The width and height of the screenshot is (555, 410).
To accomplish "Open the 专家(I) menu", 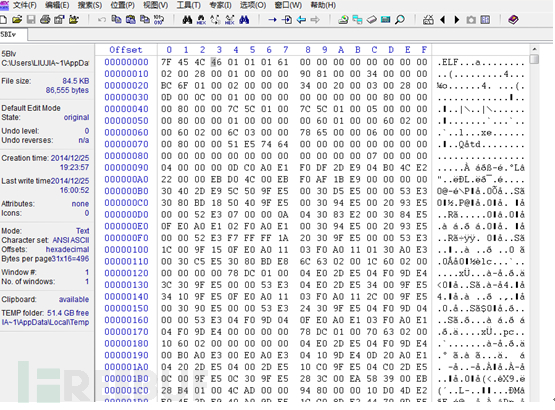I will [220, 5].
